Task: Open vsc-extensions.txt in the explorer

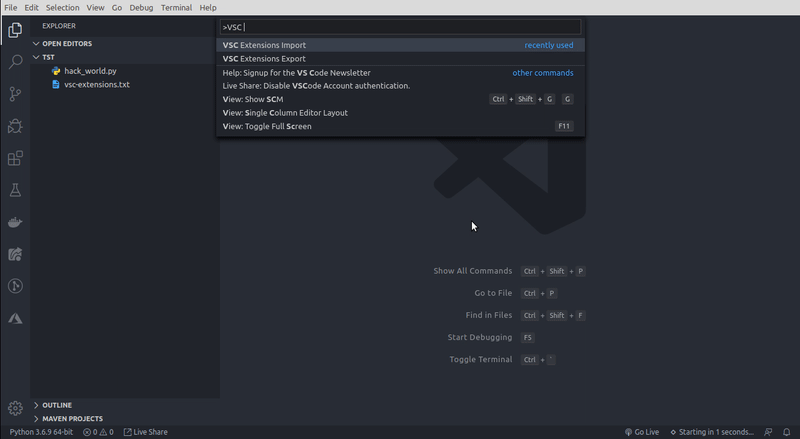Action: 97,85
